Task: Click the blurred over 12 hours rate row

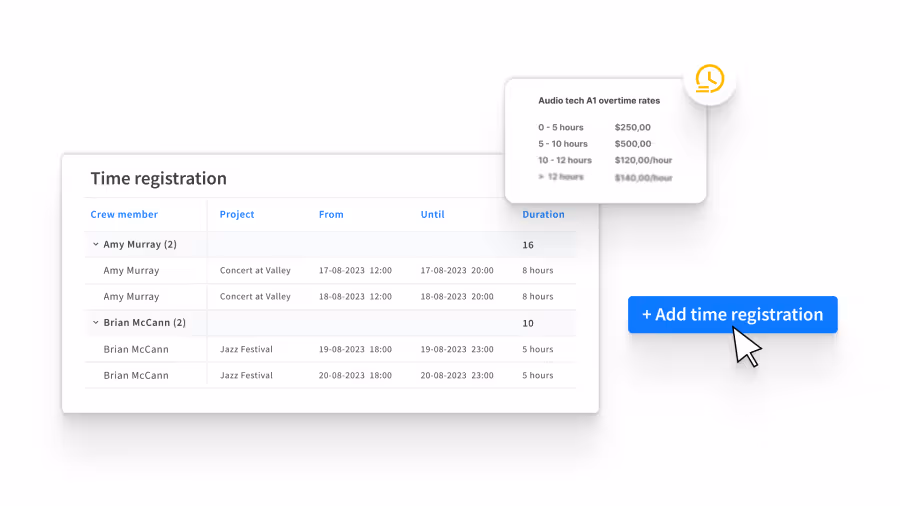Action: tap(605, 177)
